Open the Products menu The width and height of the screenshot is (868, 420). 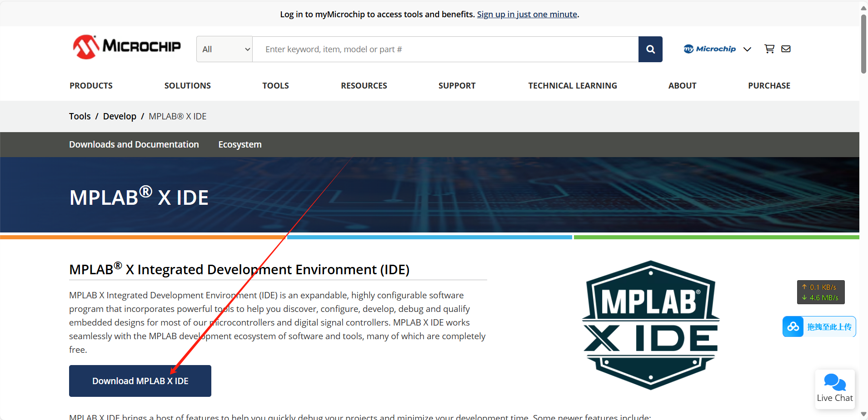point(91,85)
